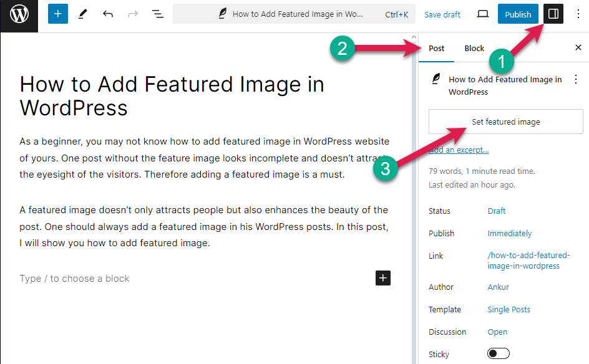Add a block with black plus button

point(382,278)
